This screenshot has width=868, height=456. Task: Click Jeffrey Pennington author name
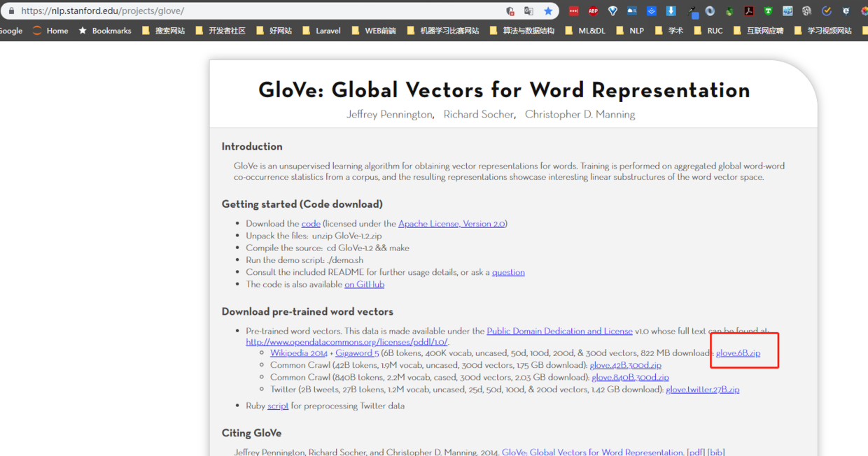(390, 114)
